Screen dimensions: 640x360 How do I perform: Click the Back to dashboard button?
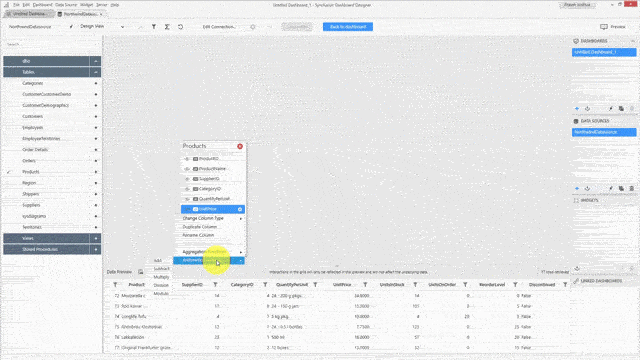pos(348,27)
